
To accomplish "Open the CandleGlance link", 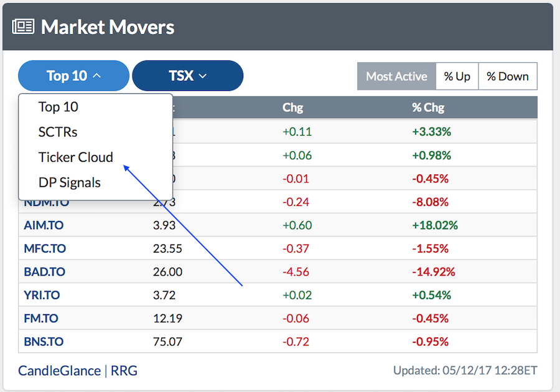I will point(59,371).
